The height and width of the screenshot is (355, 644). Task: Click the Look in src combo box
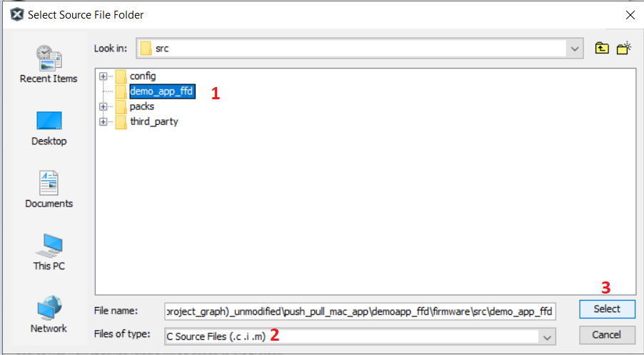[x=359, y=49]
